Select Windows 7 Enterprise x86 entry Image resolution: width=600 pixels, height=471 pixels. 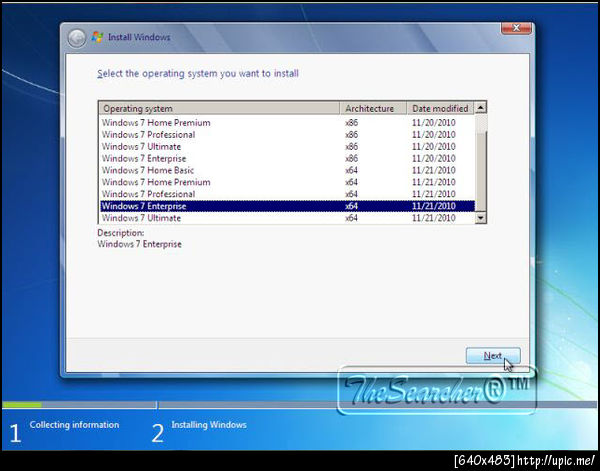[287, 158]
